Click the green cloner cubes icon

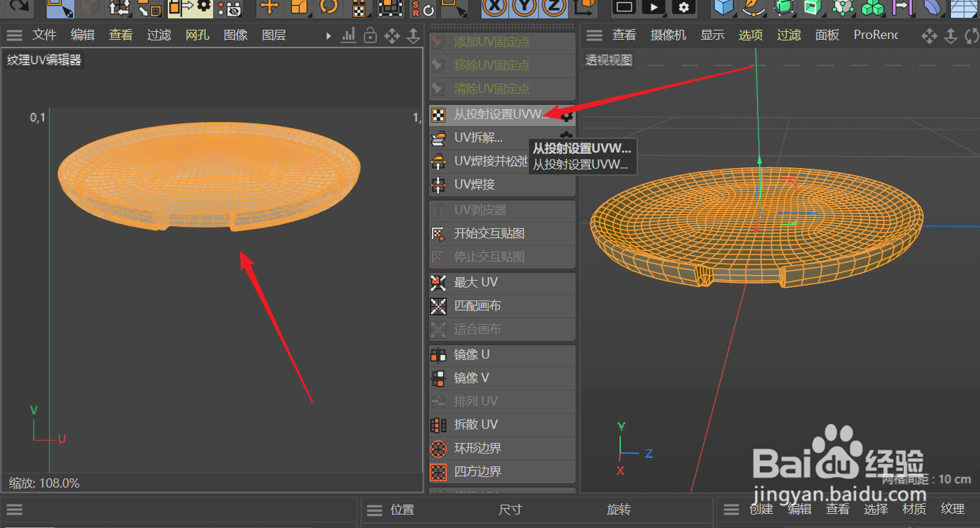[x=872, y=8]
